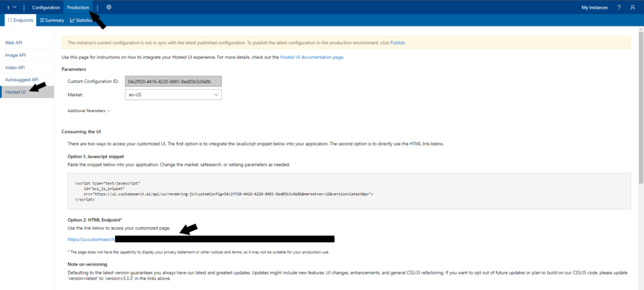The width and height of the screenshot is (644, 290).
Task: Open the settings gear icon
Action: pos(109,7)
